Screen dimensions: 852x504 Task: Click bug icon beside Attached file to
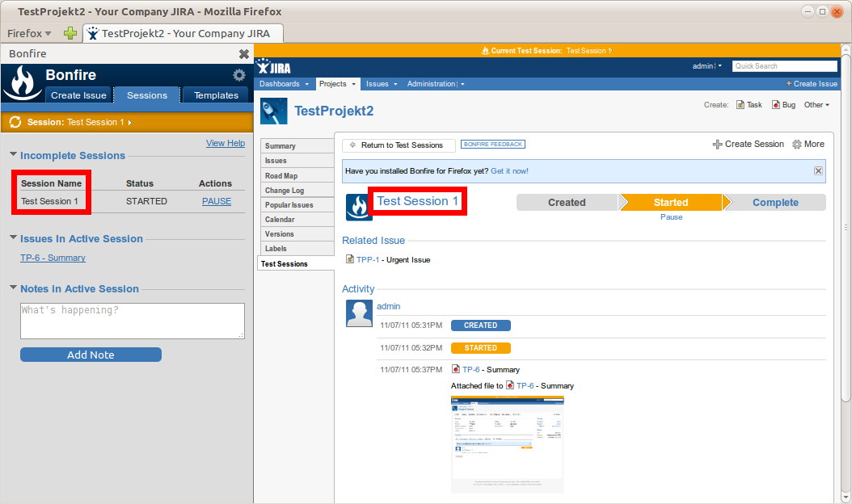coord(510,385)
